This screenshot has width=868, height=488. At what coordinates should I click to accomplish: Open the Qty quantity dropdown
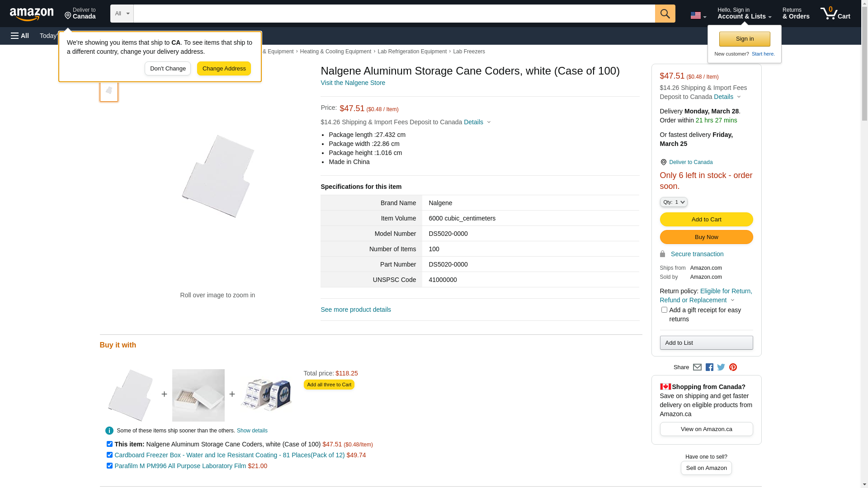674,202
